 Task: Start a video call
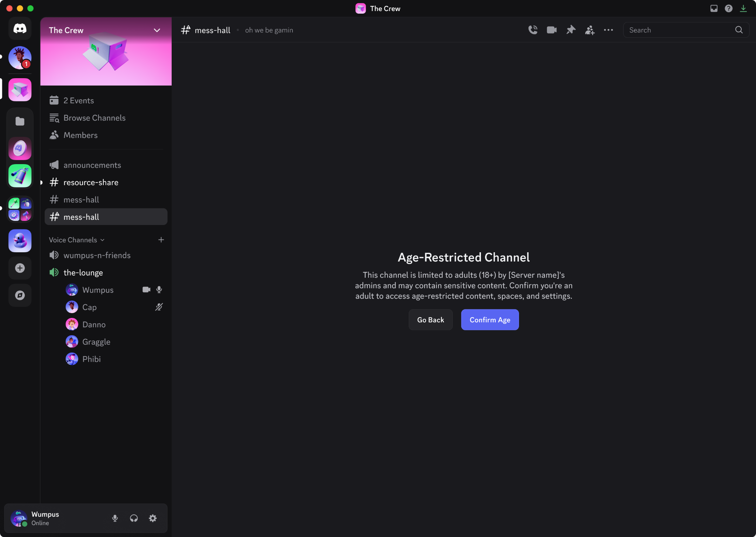pyautogui.click(x=552, y=30)
